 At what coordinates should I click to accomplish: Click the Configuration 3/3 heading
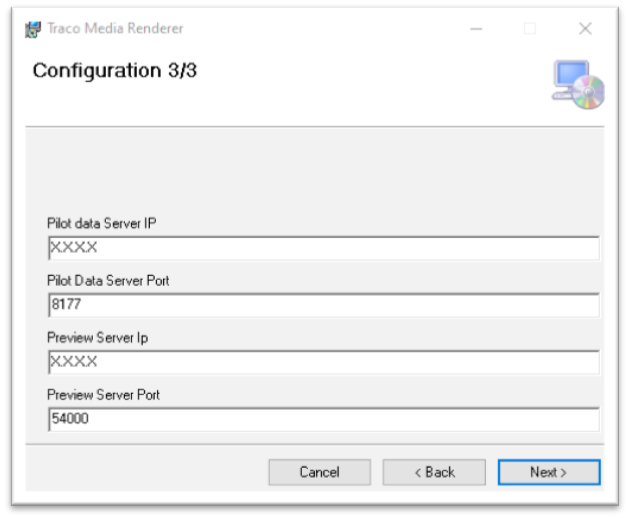[115, 71]
